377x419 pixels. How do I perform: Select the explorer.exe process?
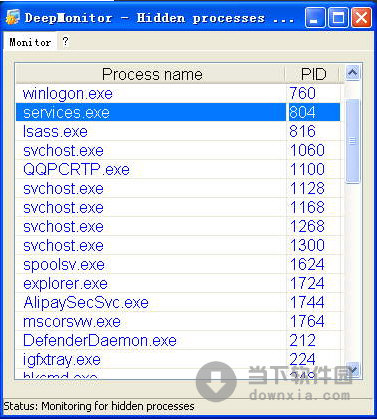pyautogui.click(x=179, y=283)
